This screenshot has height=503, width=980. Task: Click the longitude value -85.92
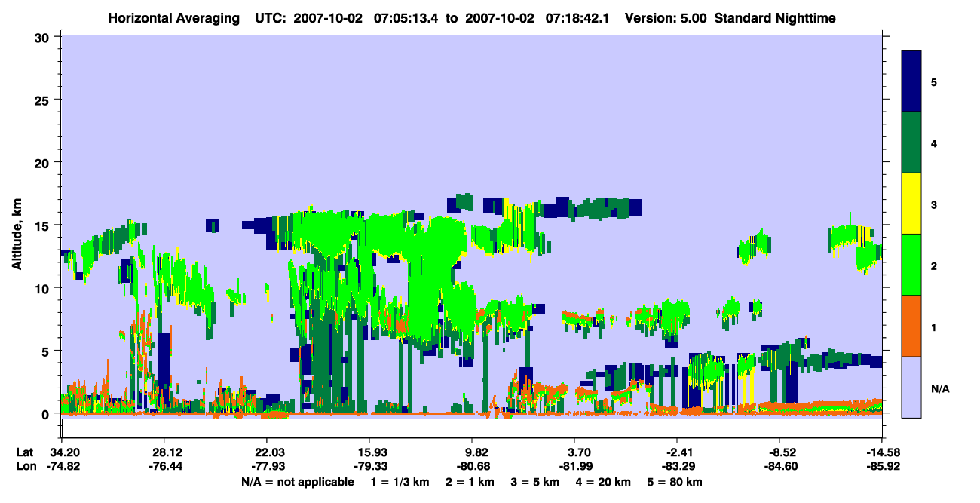coord(882,467)
